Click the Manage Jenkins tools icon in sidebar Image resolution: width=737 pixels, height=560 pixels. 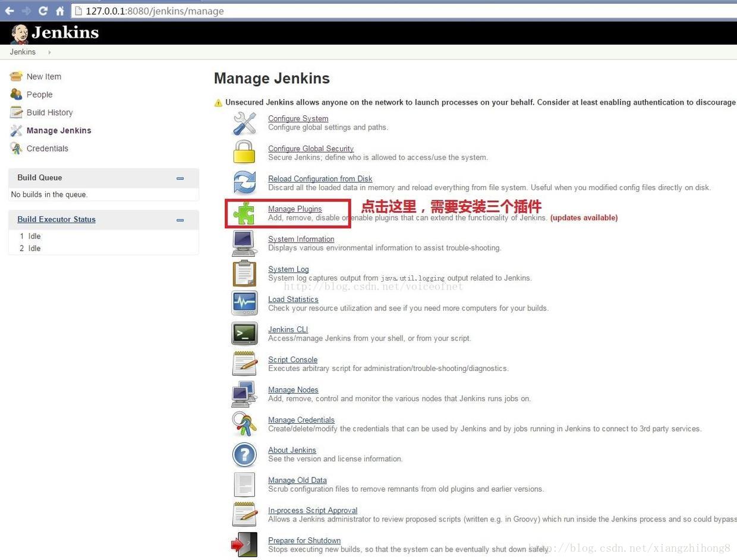click(x=16, y=130)
